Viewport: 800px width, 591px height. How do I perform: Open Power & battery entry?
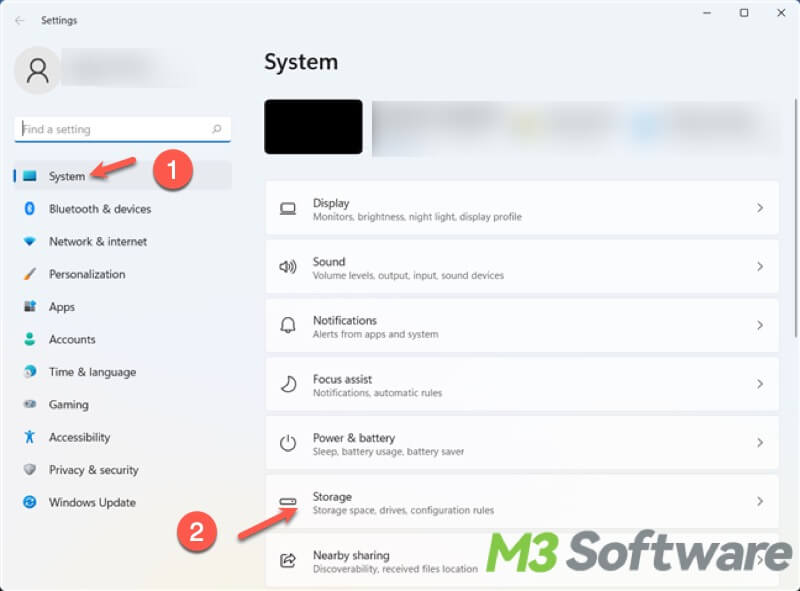[x=522, y=443]
